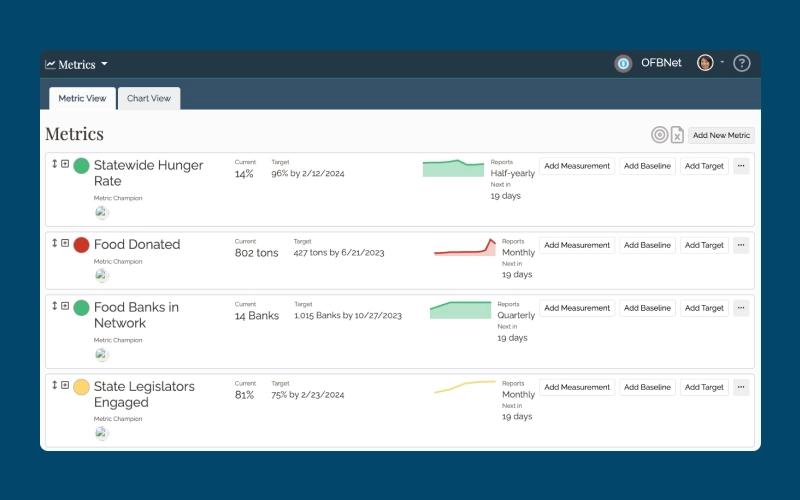Click Add Measurement for Food Donated

click(577, 245)
